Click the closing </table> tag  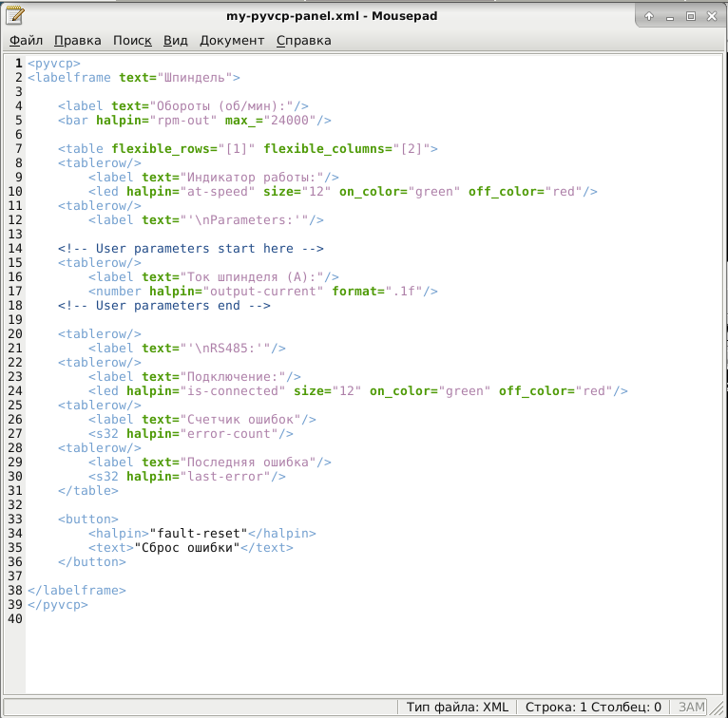point(88,491)
